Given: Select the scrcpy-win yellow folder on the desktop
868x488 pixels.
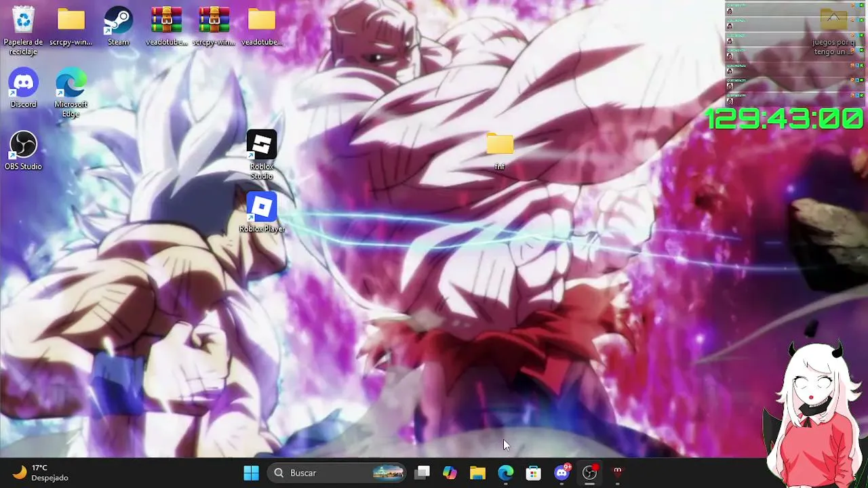Looking at the screenshot, I should 71,27.
